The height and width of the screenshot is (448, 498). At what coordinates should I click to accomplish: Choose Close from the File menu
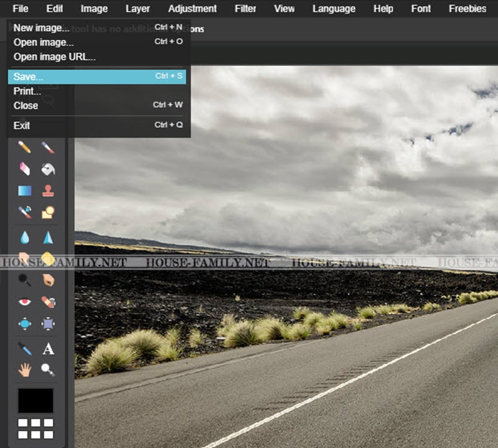point(97,106)
